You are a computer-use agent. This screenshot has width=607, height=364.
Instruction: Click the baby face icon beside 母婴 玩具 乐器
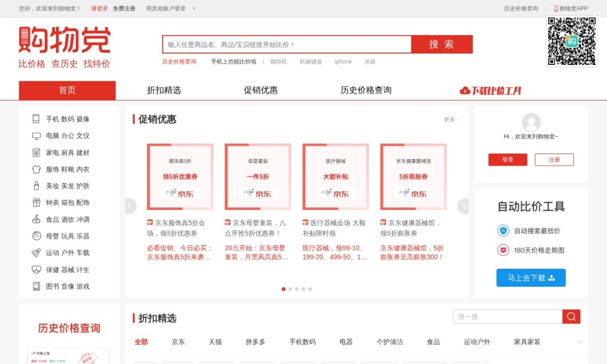pos(36,236)
